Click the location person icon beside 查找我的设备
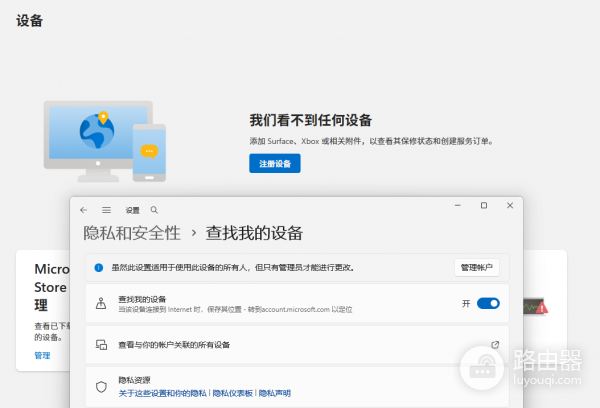This screenshot has height=408, width=600. (x=101, y=304)
